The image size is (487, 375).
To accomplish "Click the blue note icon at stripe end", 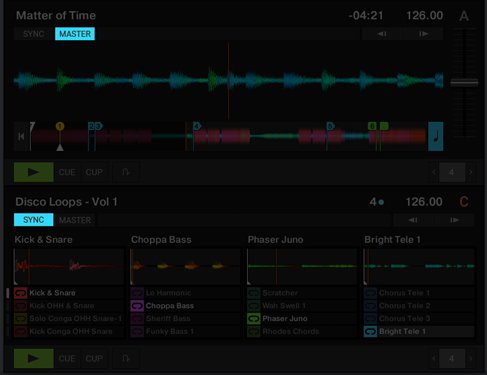I will (x=436, y=136).
